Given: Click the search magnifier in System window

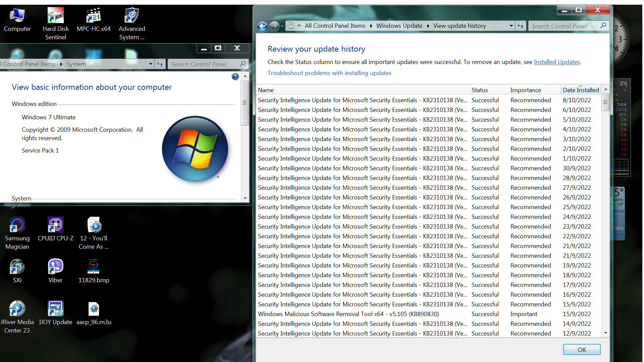Looking at the screenshot, I should 243,64.
